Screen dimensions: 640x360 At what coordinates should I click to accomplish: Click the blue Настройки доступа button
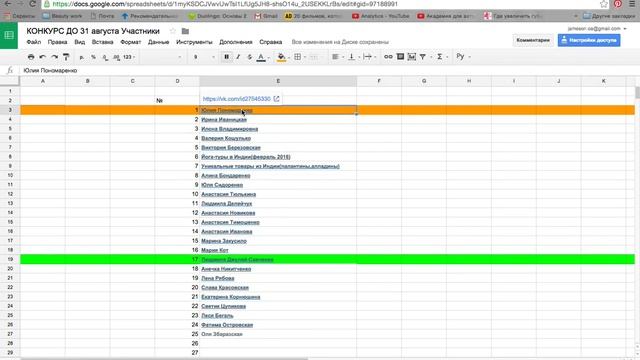coord(589,40)
